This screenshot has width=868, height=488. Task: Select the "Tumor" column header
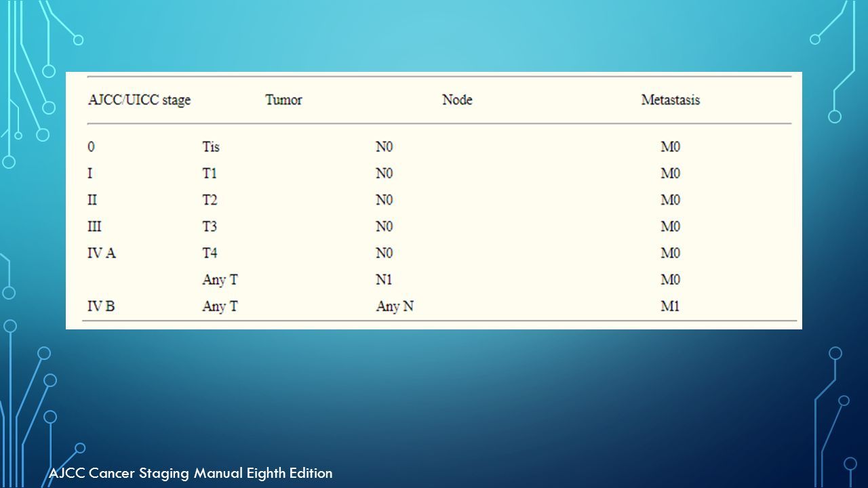283,100
